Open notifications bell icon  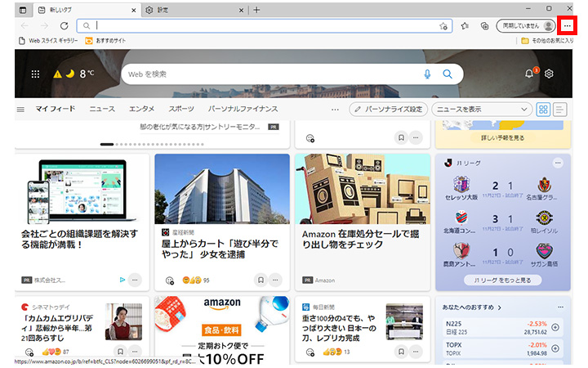click(529, 74)
